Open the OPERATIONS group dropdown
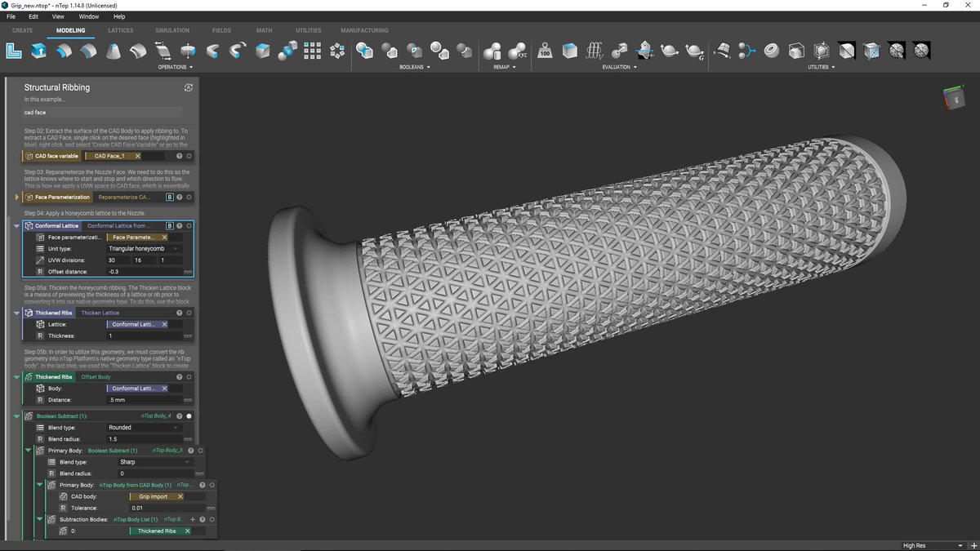This screenshot has width=980, height=551. [176, 67]
